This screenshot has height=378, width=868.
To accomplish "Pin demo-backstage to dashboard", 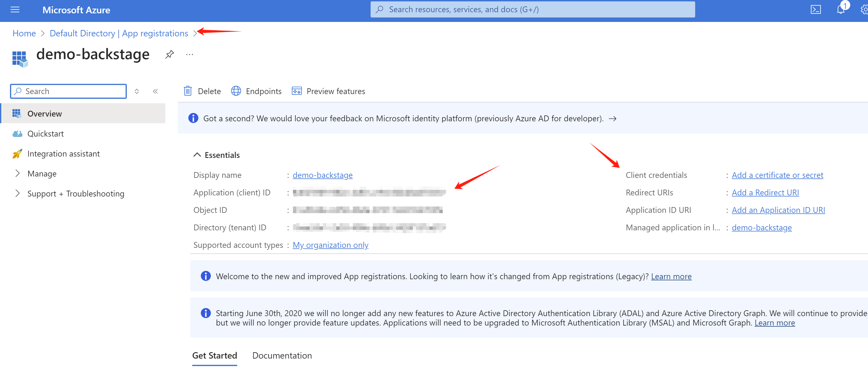I will click(169, 54).
